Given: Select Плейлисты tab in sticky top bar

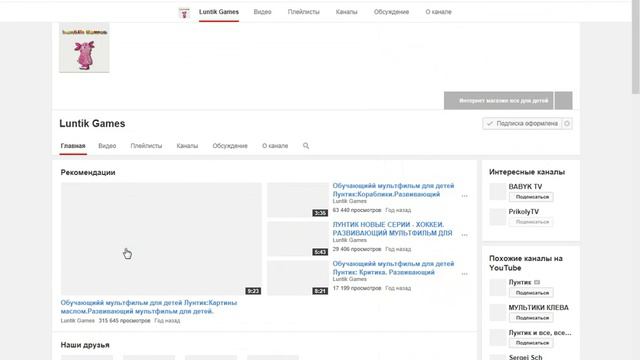Looking at the screenshot, I should [x=304, y=12].
